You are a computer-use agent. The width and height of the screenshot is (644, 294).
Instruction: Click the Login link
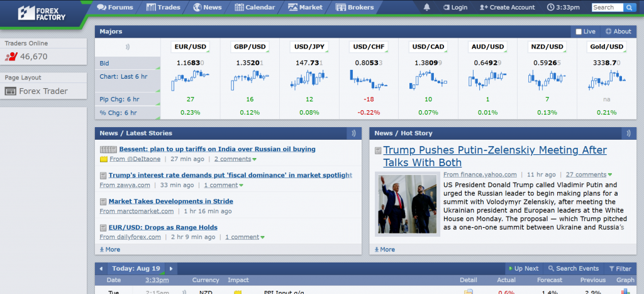tap(455, 7)
